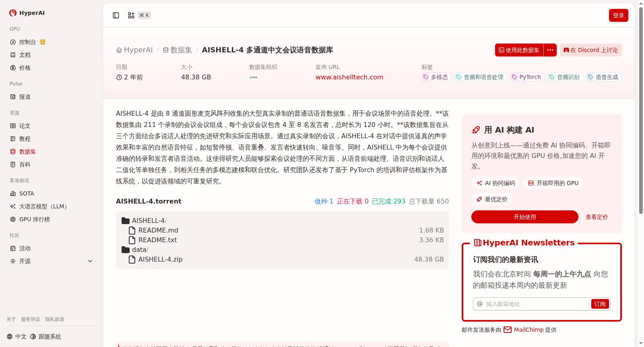
Task: Open the MailChimp link
Action: (x=529, y=330)
